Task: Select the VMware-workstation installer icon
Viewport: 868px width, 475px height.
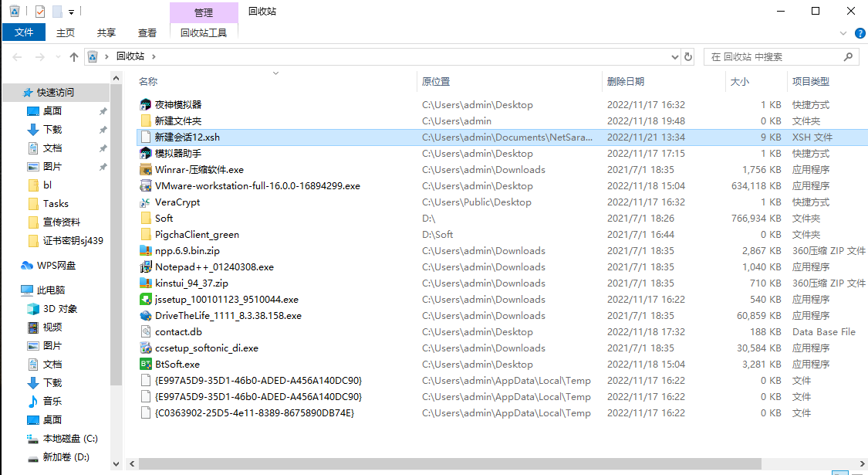Action: pyautogui.click(x=146, y=185)
